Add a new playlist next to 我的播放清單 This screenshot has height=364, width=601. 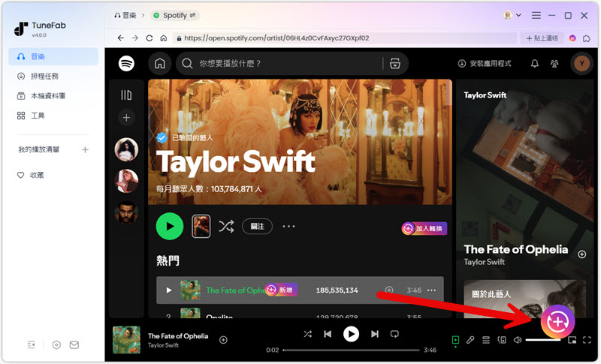[x=85, y=149]
